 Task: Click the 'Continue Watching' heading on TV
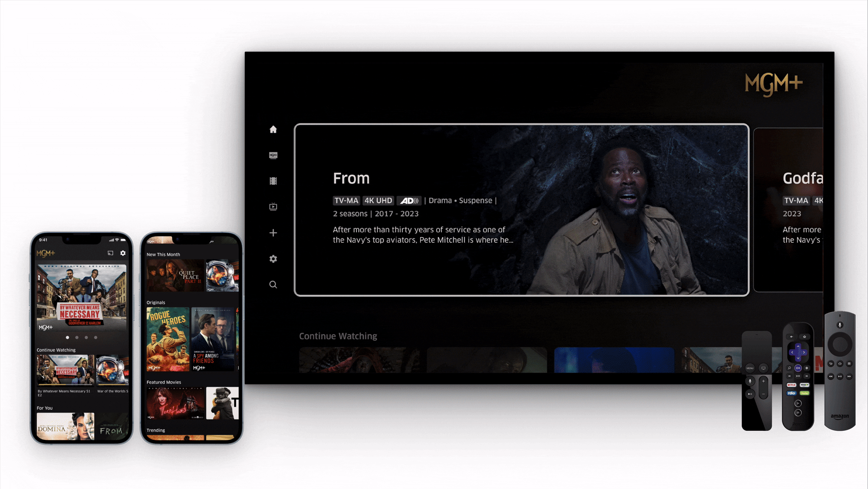(x=338, y=336)
